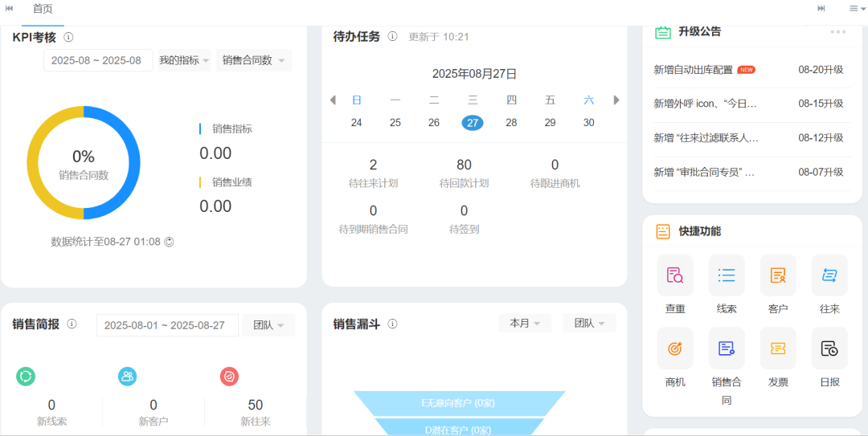Screen dimensions: 868x436
Task: Open the 客户 customer shortcut icon
Action: [778, 275]
